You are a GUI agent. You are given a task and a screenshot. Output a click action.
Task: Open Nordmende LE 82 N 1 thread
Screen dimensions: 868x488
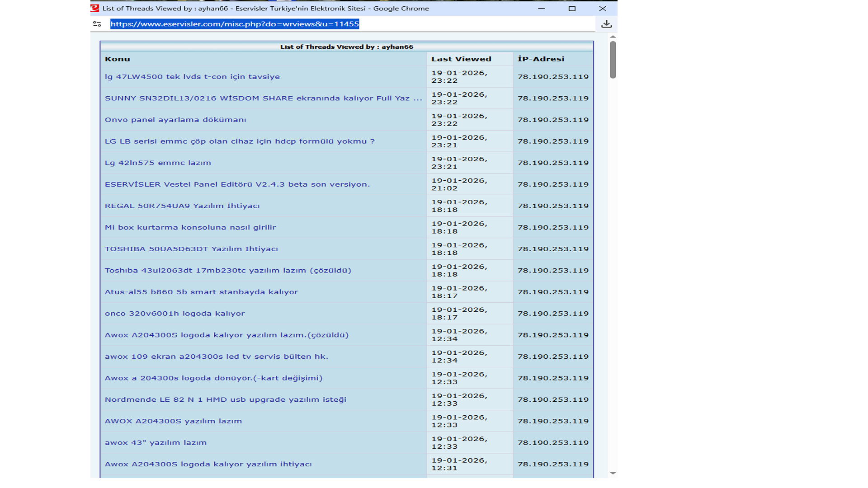(226, 399)
